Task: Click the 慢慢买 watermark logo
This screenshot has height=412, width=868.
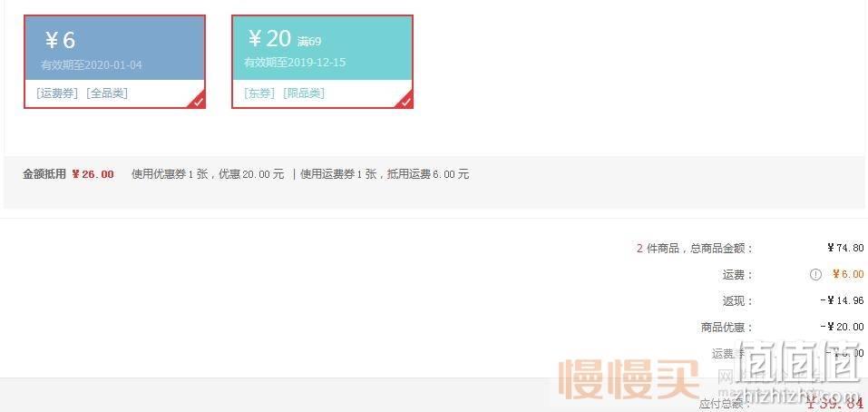Action: [629, 380]
